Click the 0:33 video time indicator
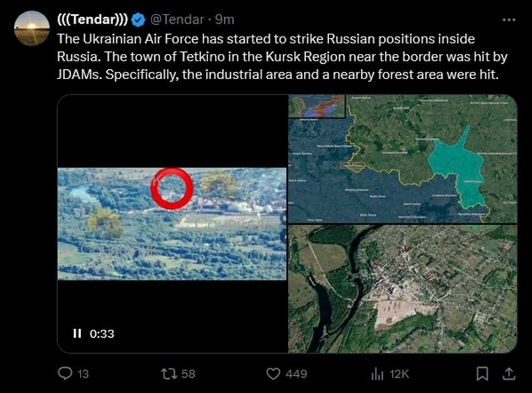532x393 pixels. pos(102,334)
